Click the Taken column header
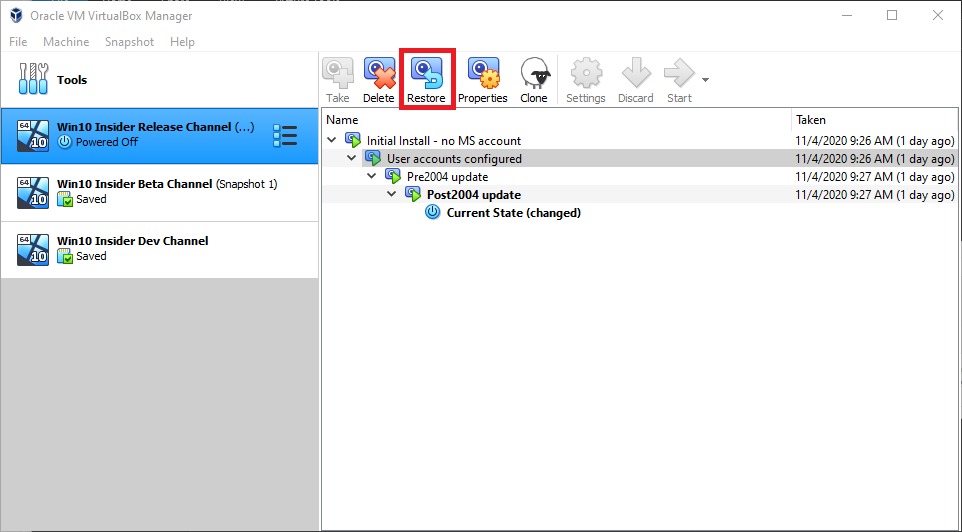The height and width of the screenshot is (532, 962). coord(811,120)
